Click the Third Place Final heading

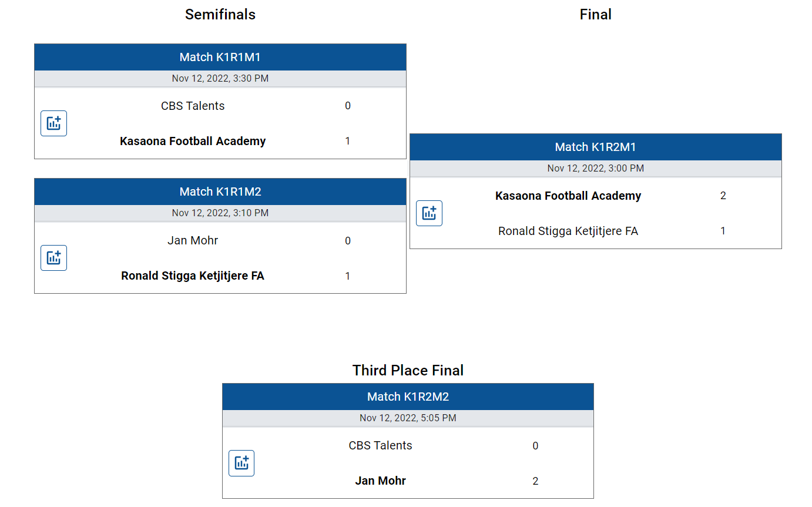(408, 370)
